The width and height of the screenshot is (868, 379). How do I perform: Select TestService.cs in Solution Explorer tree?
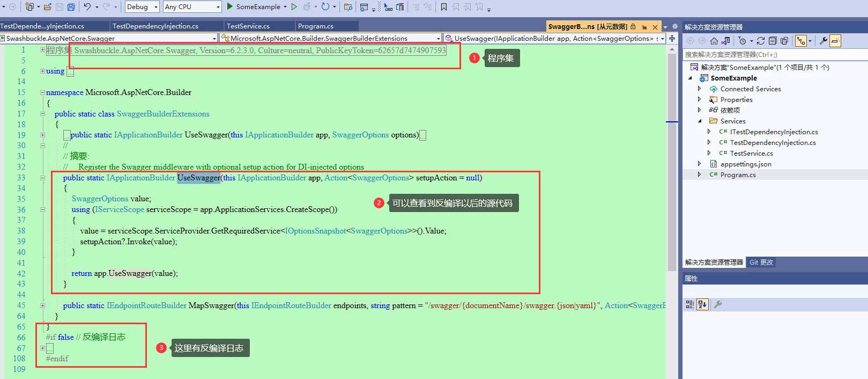(751, 154)
